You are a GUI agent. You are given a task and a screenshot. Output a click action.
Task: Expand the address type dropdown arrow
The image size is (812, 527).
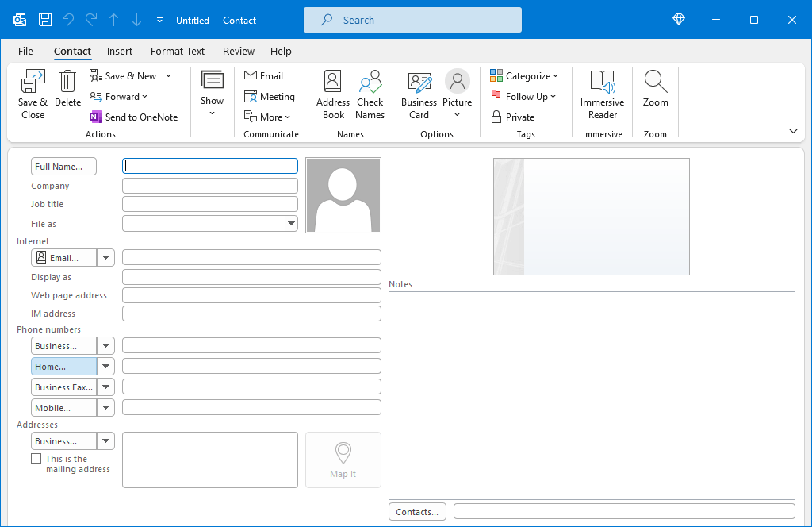tap(105, 441)
